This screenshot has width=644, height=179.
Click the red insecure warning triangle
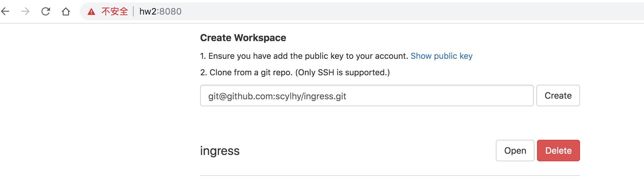91,12
